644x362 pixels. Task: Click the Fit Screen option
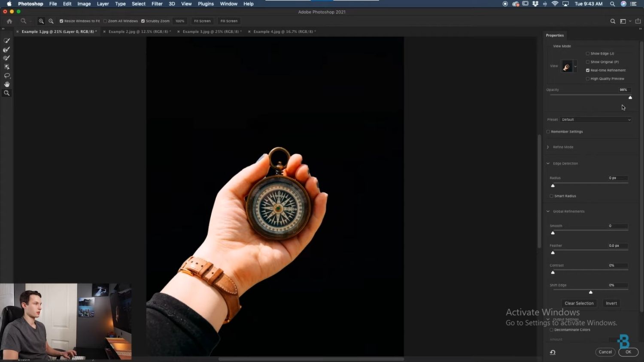(x=202, y=21)
